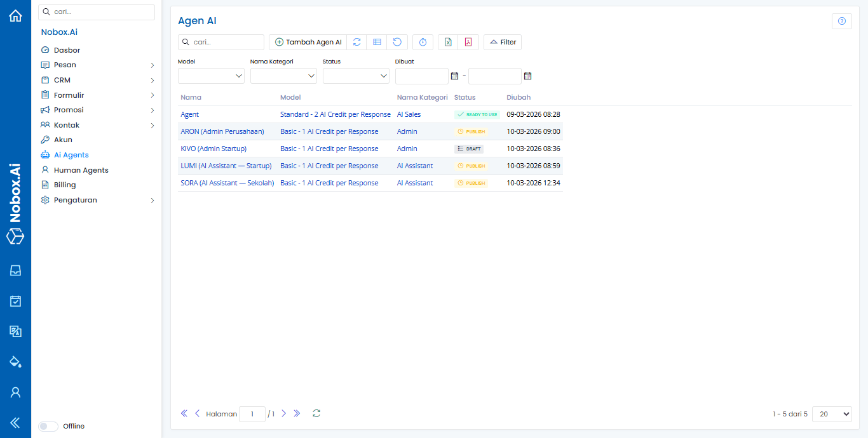The height and width of the screenshot is (438, 868).
Task: Click the Export to Excel icon
Action: pos(448,42)
